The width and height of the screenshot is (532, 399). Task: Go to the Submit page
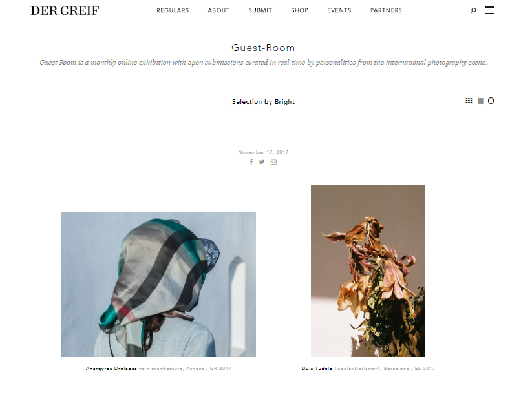pyautogui.click(x=261, y=10)
